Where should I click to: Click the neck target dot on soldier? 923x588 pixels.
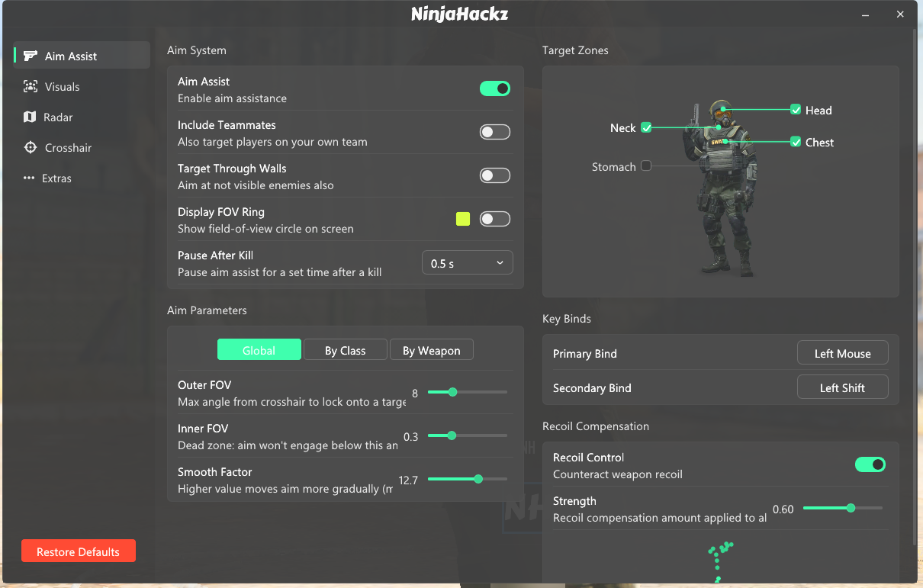click(x=718, y=127)
